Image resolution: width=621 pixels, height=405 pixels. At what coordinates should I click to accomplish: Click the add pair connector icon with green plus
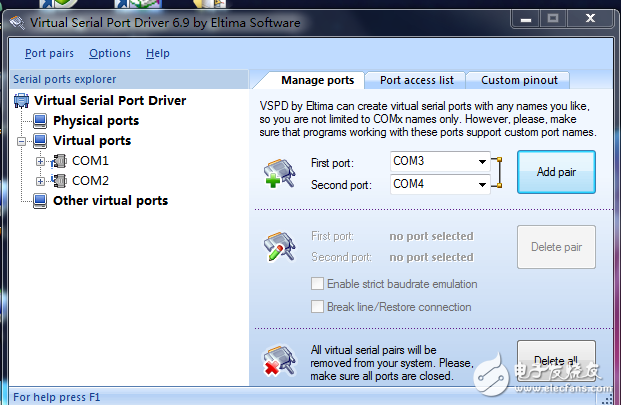[279, 173]
